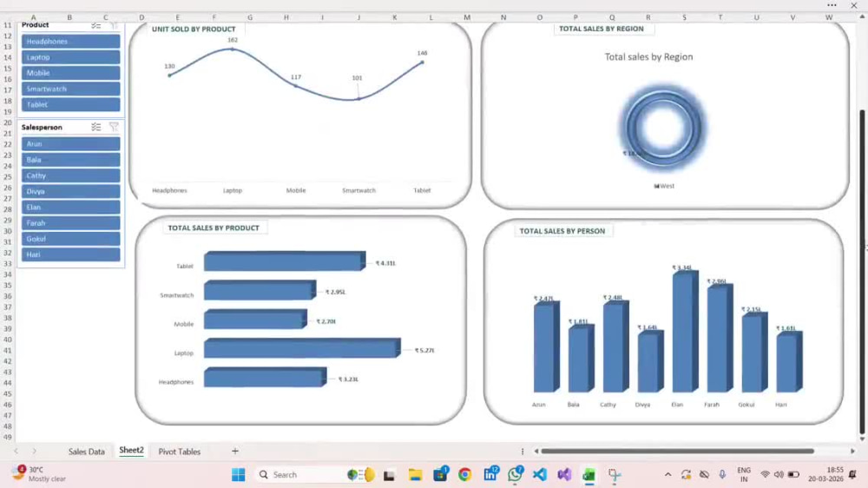
Task: Go to previous sheet with left arrow
Action: coord(16,452)
